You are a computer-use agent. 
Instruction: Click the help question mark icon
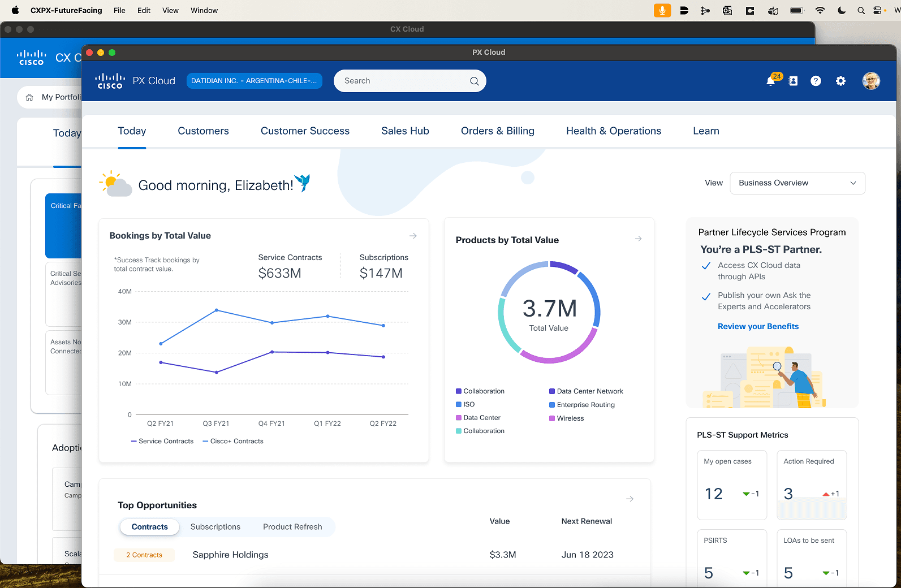(816, 81)
